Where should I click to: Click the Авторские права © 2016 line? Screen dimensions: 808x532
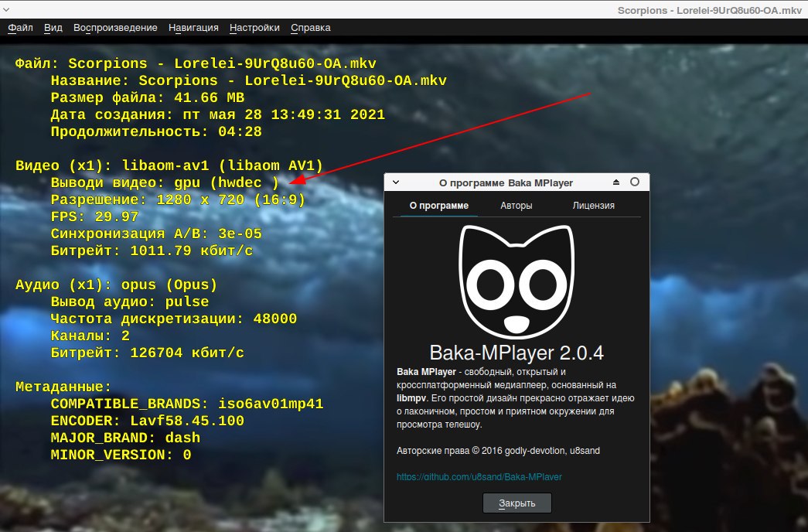point(498,451)
